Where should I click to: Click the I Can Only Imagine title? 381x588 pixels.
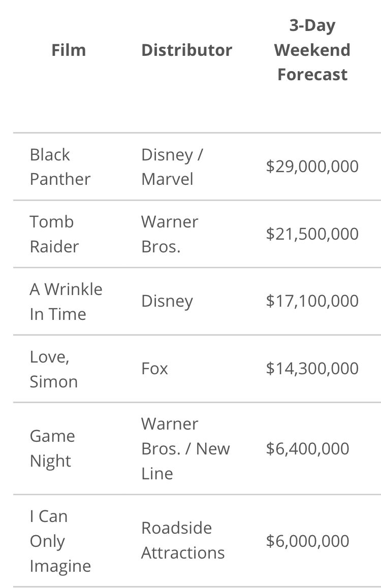click(x=60, y=541)
